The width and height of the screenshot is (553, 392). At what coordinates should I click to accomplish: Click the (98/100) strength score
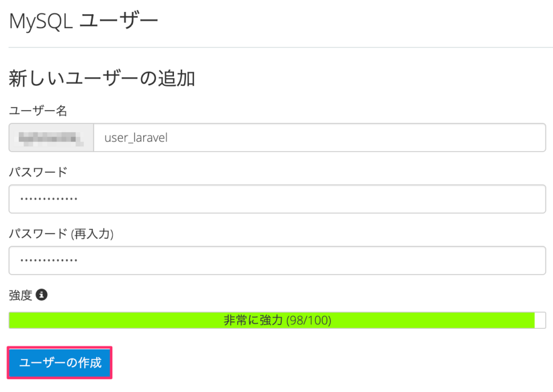tap(309, 320)
